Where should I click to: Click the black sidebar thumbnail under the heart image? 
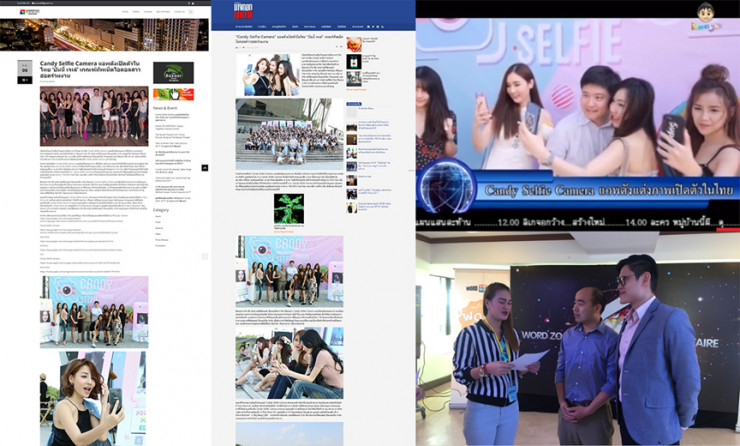(354, 62)
